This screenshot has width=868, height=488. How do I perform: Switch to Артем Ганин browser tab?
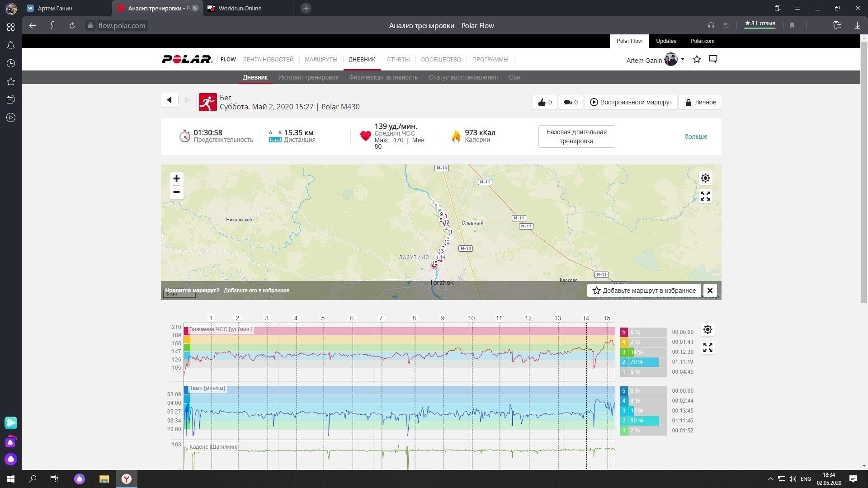(x=67, y=8)
